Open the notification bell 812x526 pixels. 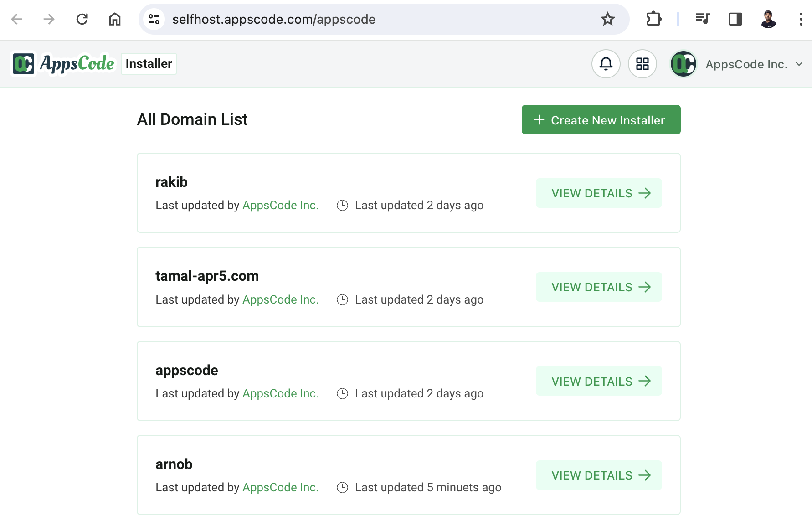coord(605,64)
